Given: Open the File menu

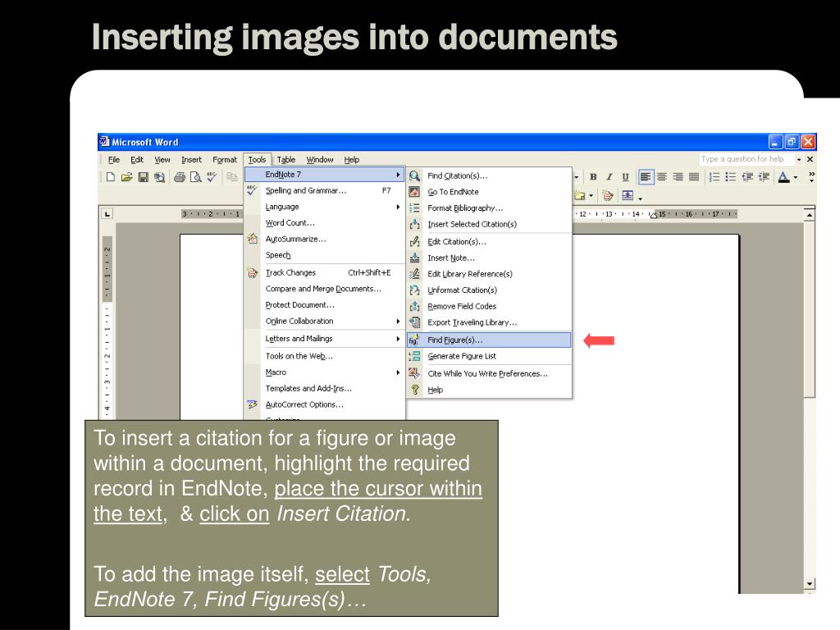Looking at the screenshot, I should pos(113,160).
